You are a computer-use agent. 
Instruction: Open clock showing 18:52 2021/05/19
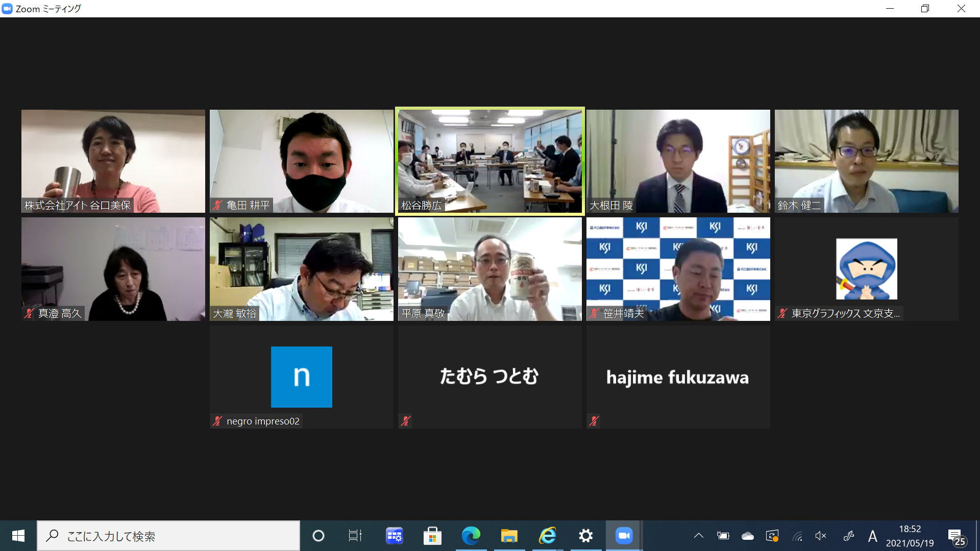coord(910,536)
